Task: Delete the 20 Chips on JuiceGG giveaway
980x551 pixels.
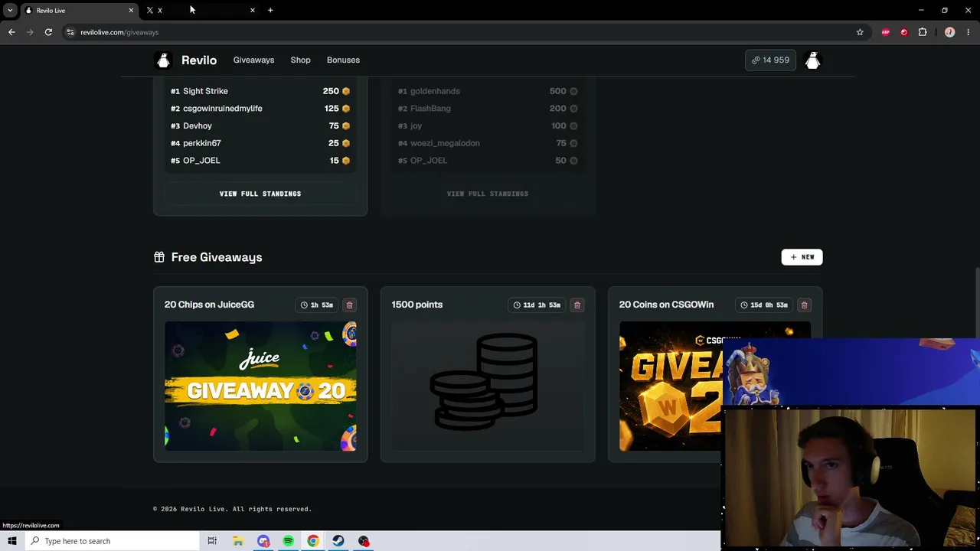Action: (x=349, y=305)
